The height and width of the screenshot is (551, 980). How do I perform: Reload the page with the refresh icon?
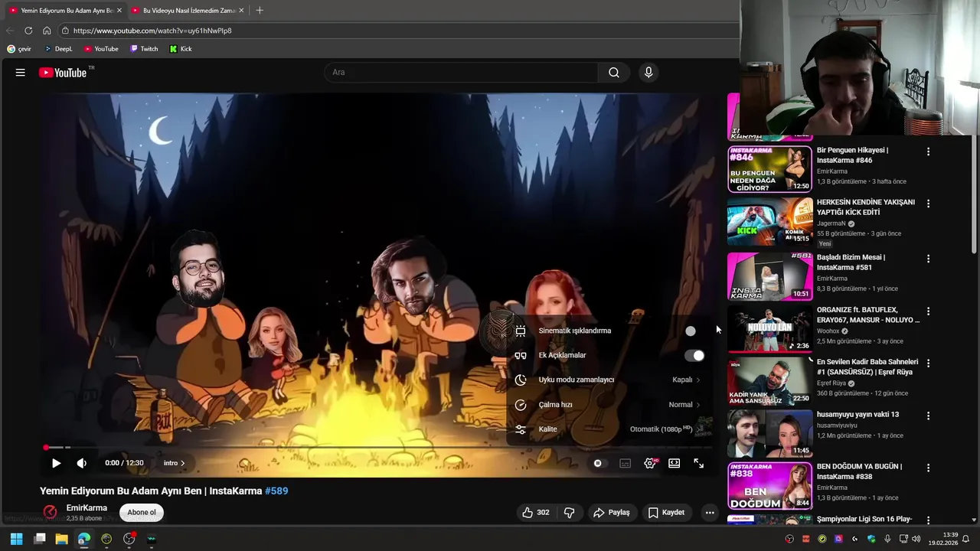coord(28,31)
